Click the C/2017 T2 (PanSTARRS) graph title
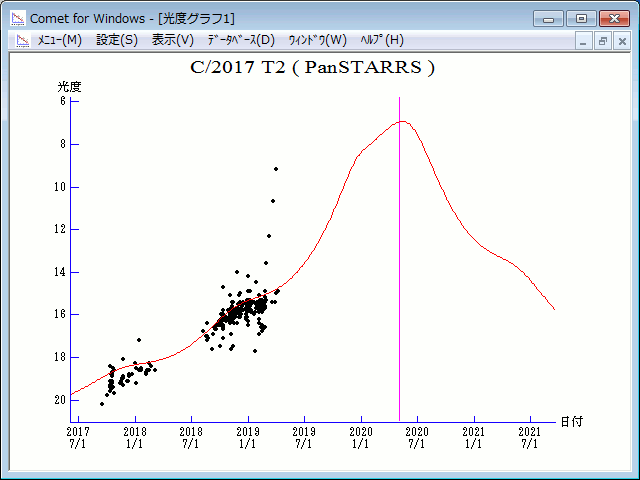This screenshot has height=480, width=640. point(312,68)
